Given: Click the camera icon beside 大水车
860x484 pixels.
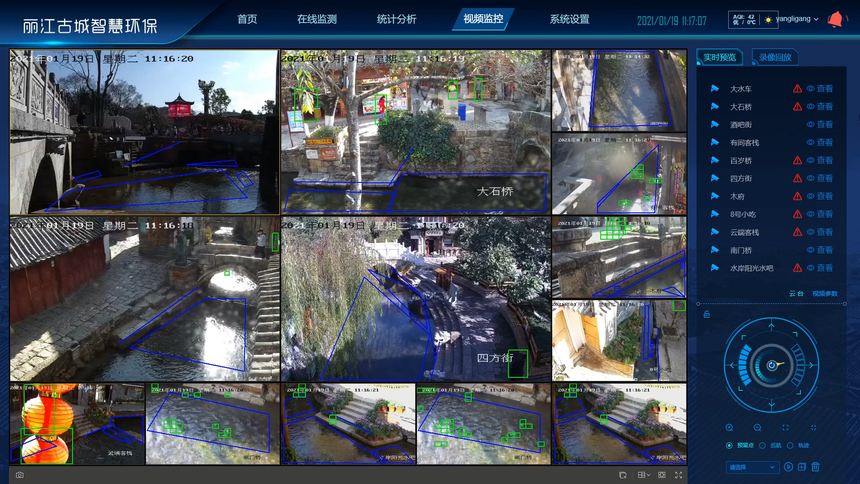Looking at the screenshot, I should pos(714,88).
